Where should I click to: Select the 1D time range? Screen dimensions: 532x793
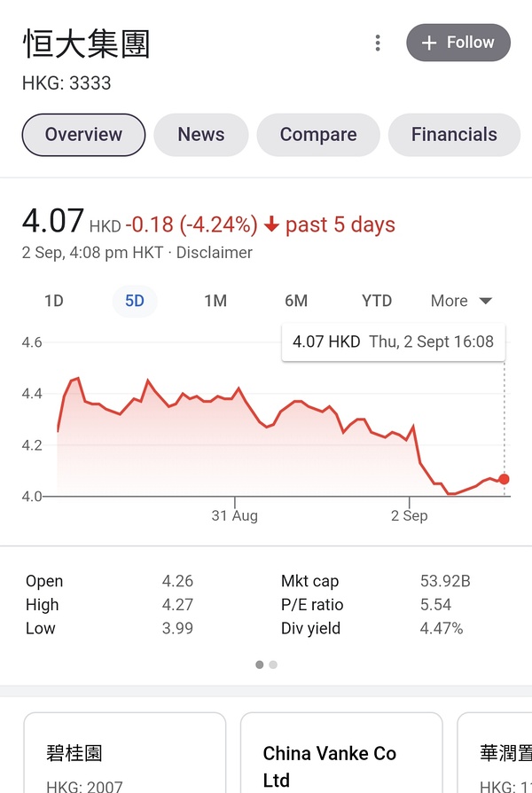[x=54, y=301]
